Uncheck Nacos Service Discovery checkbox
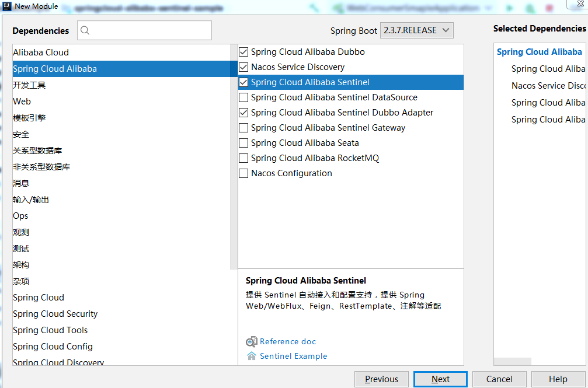Viewport: 588px width, 388px height. tap(243, 67)
